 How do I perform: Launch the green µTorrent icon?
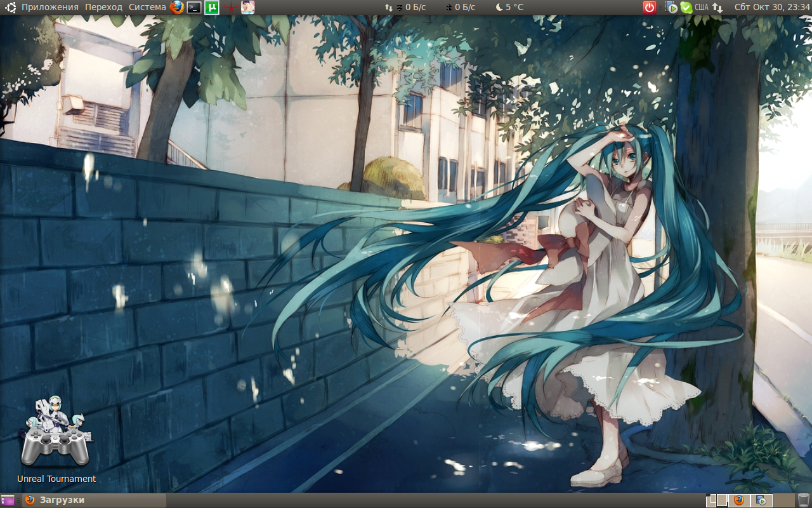(213, 7)
